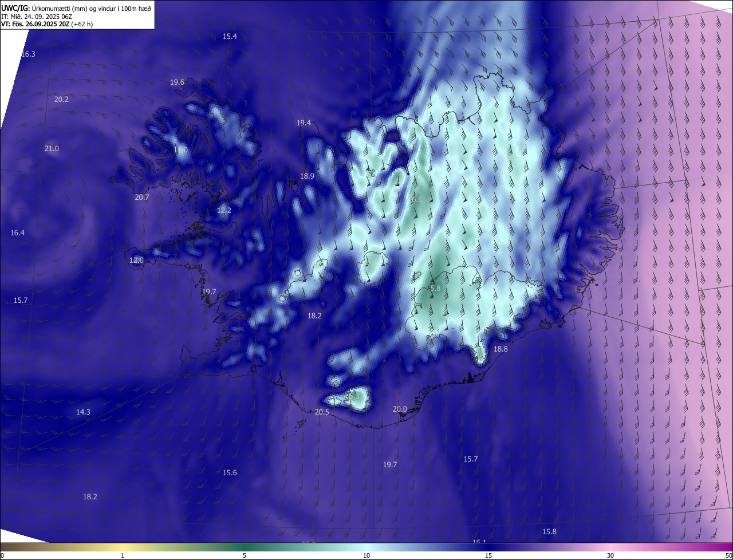Click the 15.4 wind value label
Image resolution: width=733 pixels, height=560 pixels.
click(x=230, y=37)
